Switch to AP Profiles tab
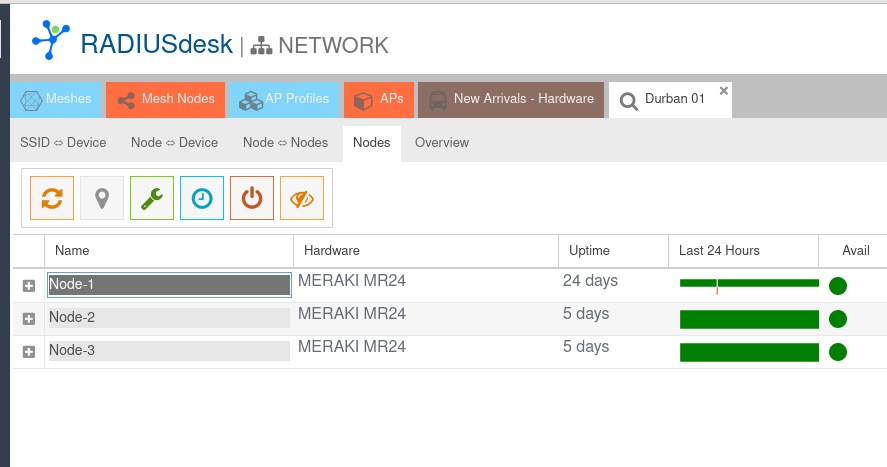The height and width of the screenshot is (467, 887). (285, 99)
